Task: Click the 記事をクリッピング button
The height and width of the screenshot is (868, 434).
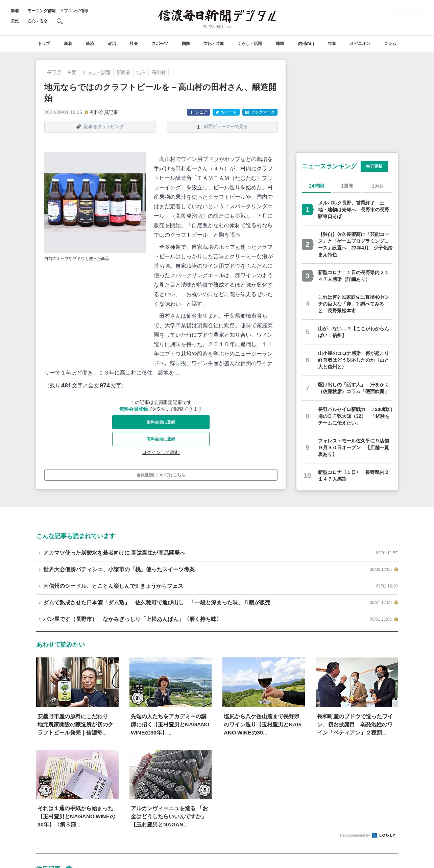Action: click(x=100, y=127)
